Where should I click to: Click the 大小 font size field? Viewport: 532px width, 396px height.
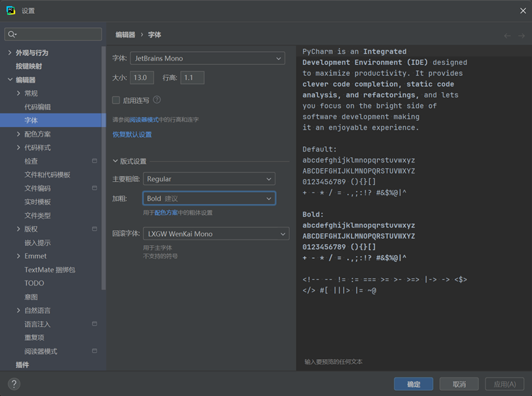coord(142,77)
